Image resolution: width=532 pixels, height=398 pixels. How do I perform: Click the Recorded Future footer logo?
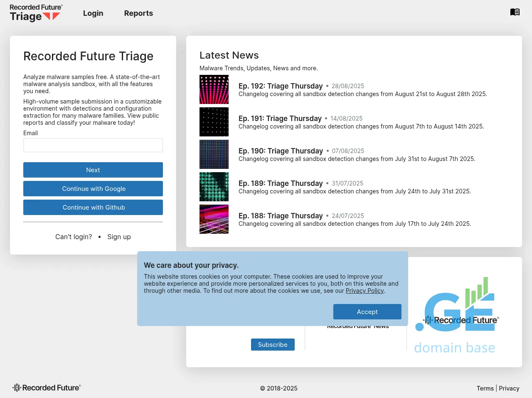tap(47, 388)
